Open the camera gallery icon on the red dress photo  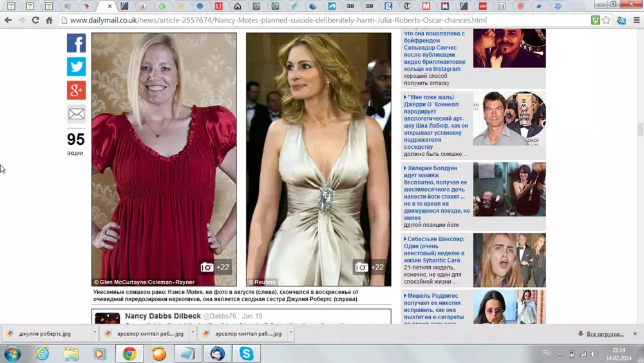207,267
